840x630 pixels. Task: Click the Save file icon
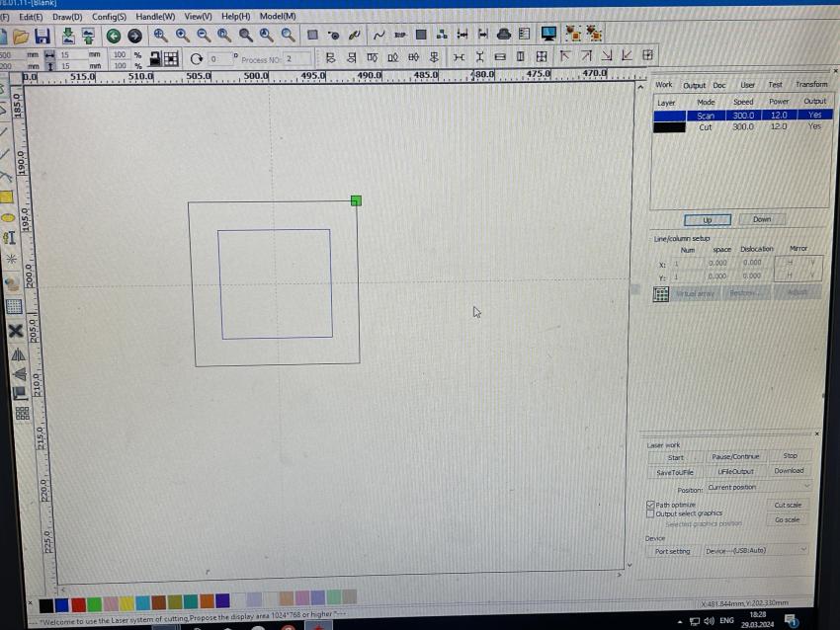click(42, 36)
